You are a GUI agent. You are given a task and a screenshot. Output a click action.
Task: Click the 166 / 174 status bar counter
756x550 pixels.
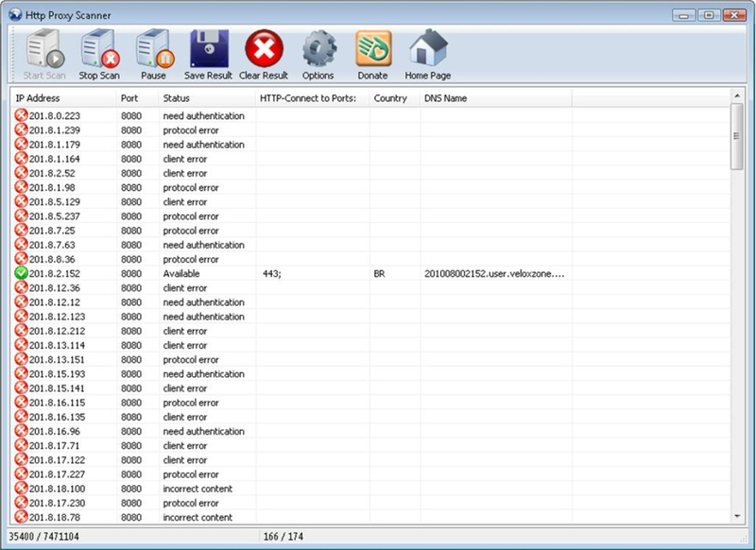pyautogui.click(x=283, y=537)
